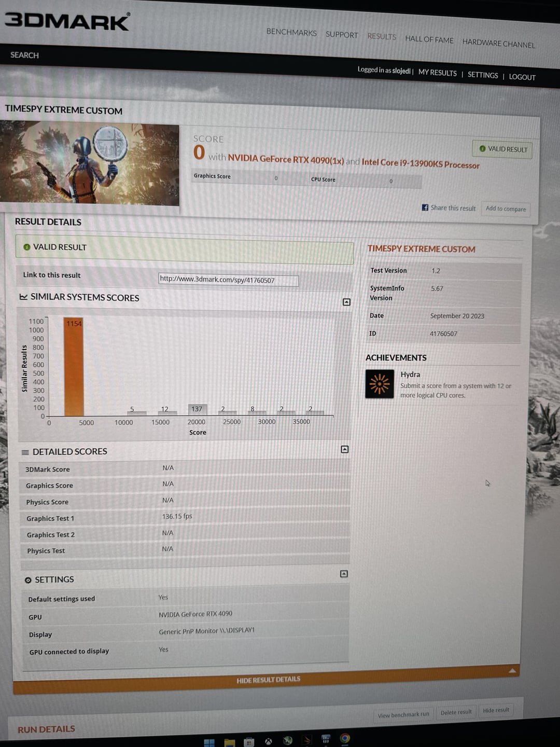Open Google Chrome from taskbar
Image resolution: width=560 pixels, height=747 pixels.
click(x=345, y=738)
